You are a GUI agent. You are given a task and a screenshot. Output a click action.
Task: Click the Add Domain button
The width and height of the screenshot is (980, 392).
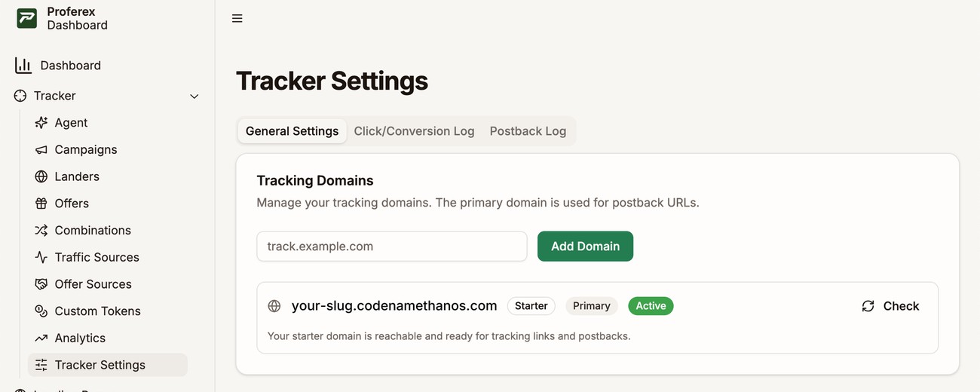pos(585,247)
